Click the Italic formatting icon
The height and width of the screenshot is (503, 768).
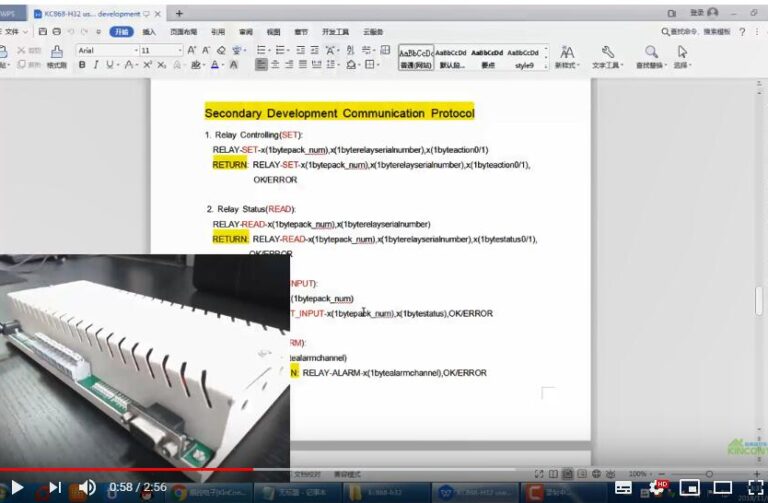point(96,65)
